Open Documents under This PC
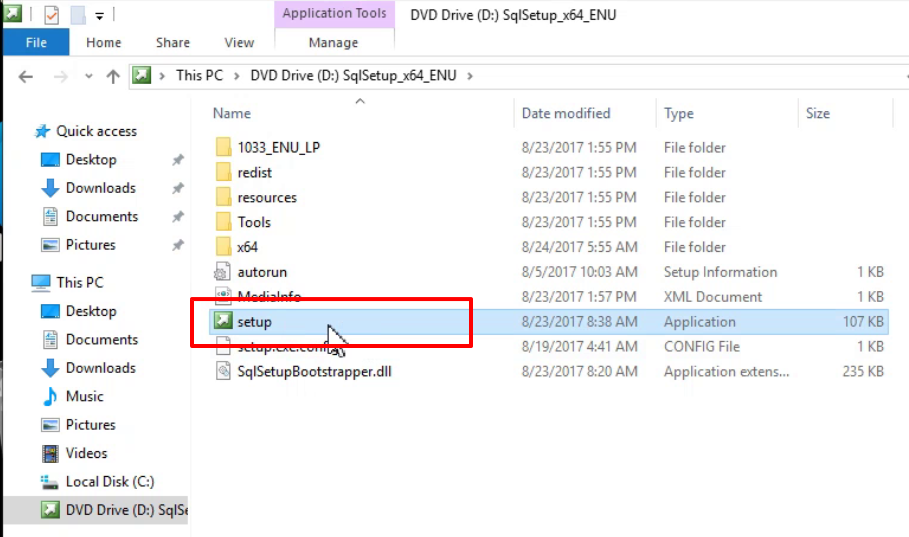The image size is (909, 537). (x=101, y=339)
